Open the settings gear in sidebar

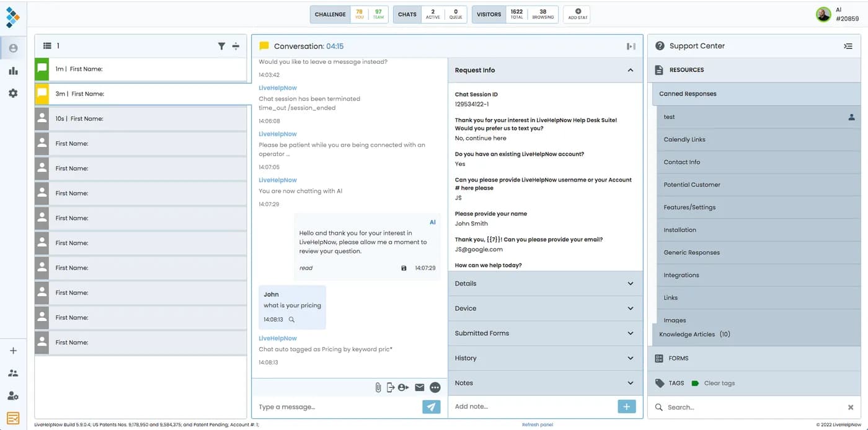click(x=13, y=93)
